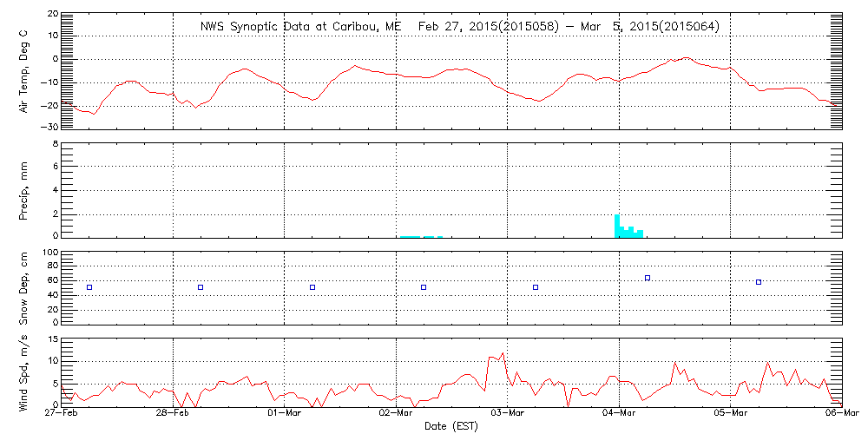The image size is (868, 434).
Task: Pick the snow depth marker on 02-Mar
Action: pyautogui.click(x=424, y=287)
